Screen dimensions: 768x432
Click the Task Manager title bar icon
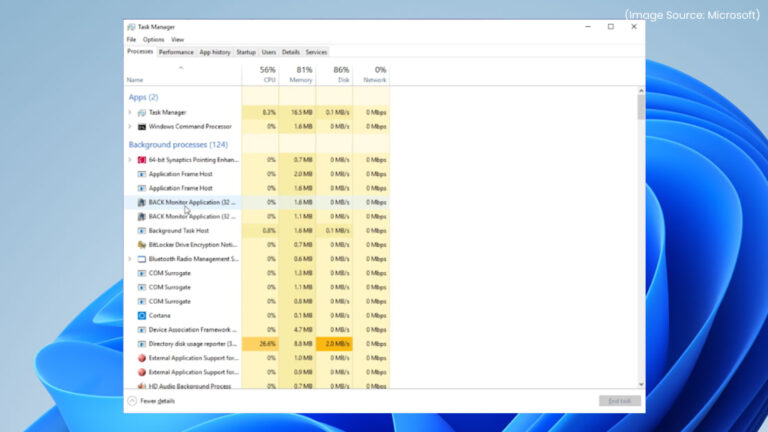(x=131, y=27)
